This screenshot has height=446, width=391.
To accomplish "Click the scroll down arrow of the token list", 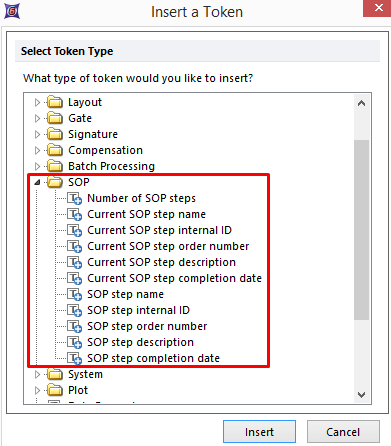I will tap(361, 395).
